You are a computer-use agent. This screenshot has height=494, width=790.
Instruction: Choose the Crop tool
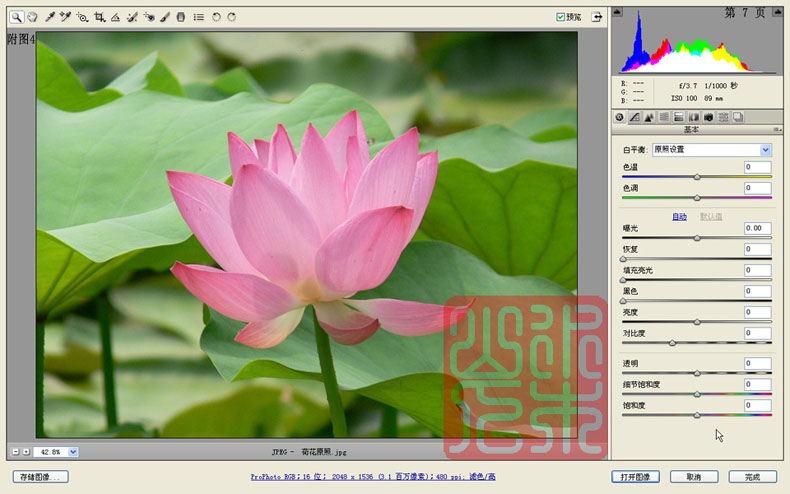100,17
